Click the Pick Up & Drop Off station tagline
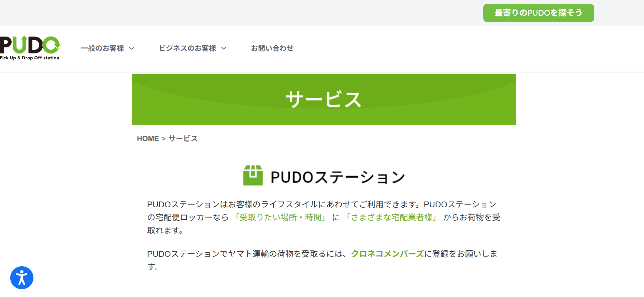644x297 pixels. pyautogui.click(x=30, y=58)
